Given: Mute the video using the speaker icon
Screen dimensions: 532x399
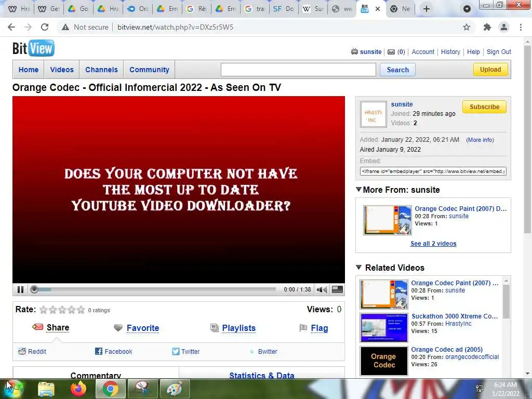Looking at the screenshot, I should [x=322, y=289].
